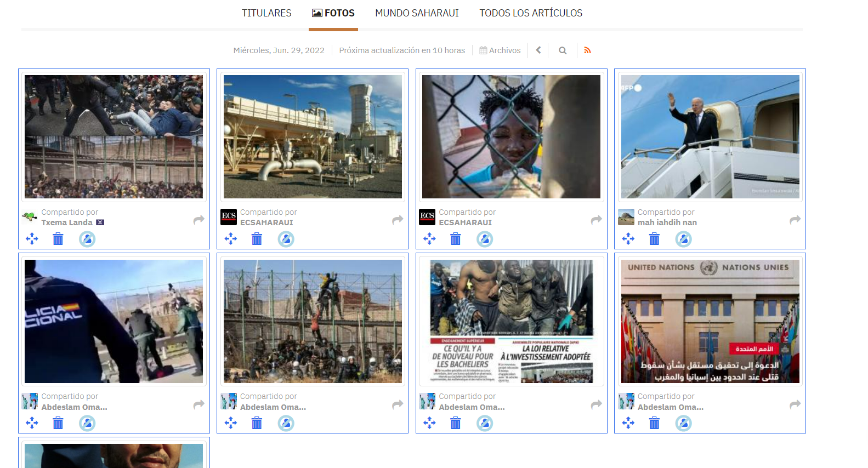Open the man behind chain-link fence photo
868x468 pixels.
512,136
